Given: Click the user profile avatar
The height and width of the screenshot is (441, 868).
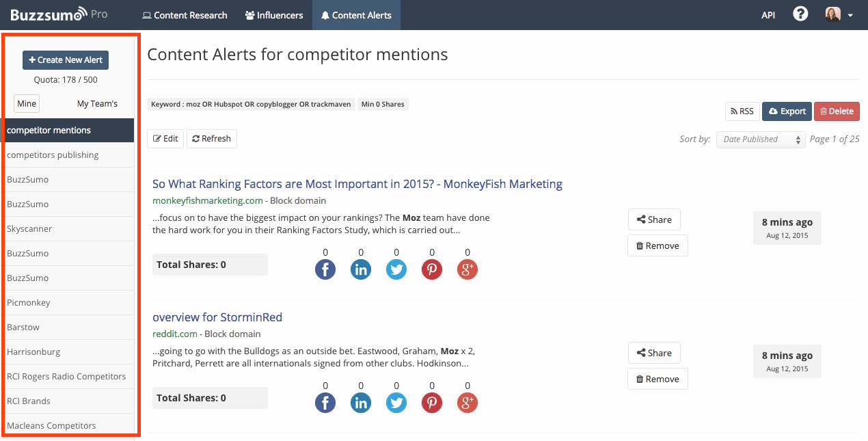Looking at the screenshot, I should [x=832, y=14].
